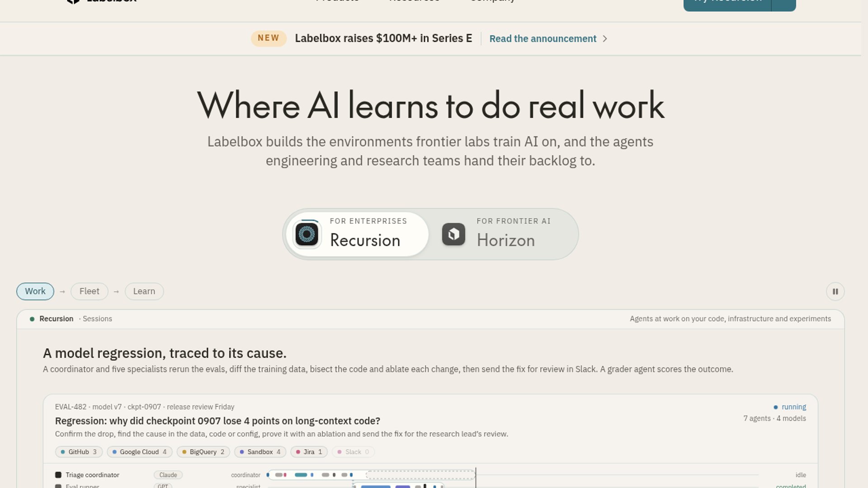Click the chevron after Read the announcement

pos(605,39)
